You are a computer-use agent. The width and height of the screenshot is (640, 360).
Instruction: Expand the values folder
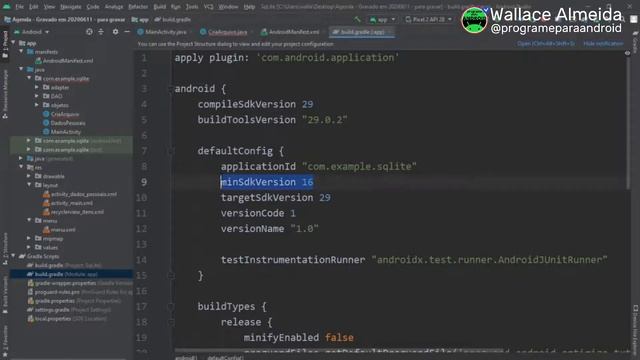(29, 247)
